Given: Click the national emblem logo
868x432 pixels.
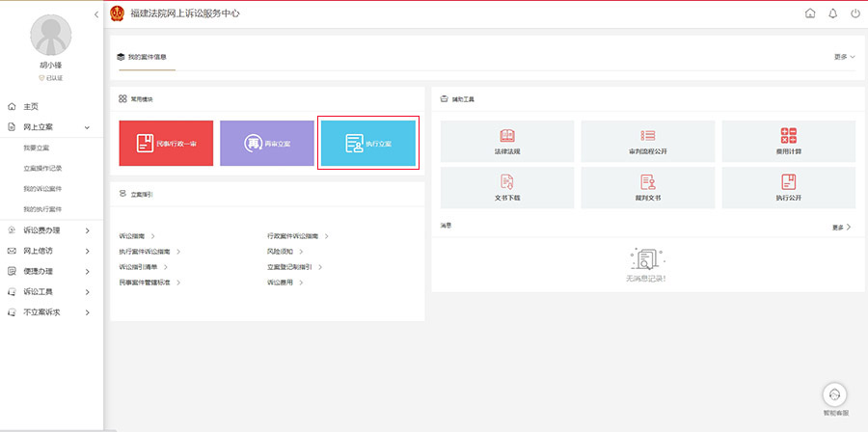Looking at the screenshot, I should [x=118, y=13].
